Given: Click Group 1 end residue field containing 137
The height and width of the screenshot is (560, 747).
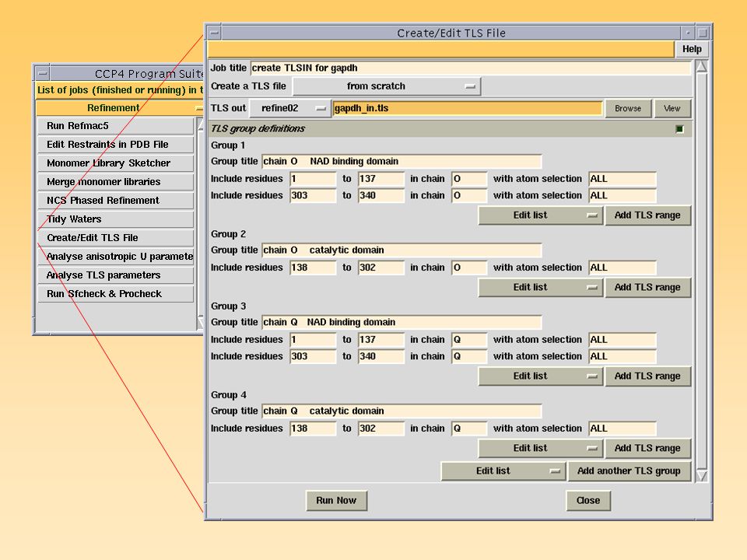Looking at the screenshot, I should (x=381, y=179).
